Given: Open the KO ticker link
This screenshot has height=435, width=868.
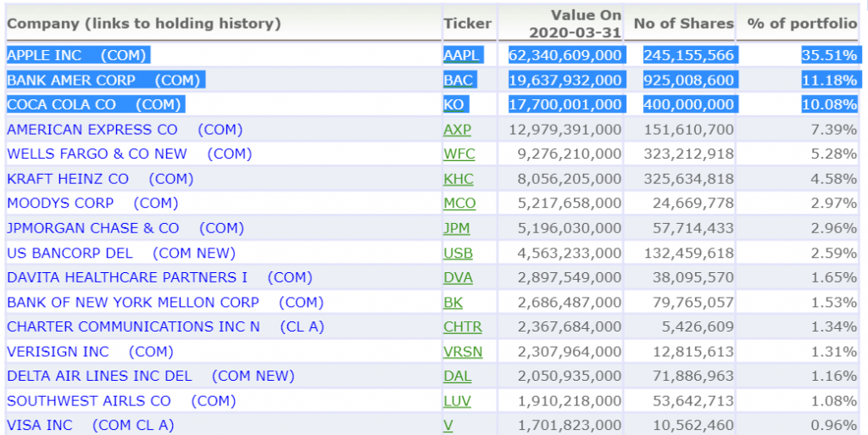Looking at the screenshot, I should (x=453, y=104).
